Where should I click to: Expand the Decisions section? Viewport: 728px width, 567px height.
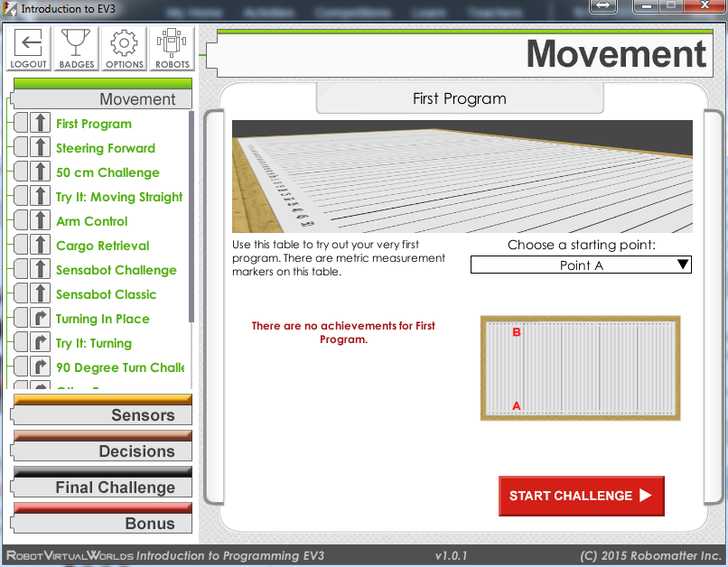point(103,446)
